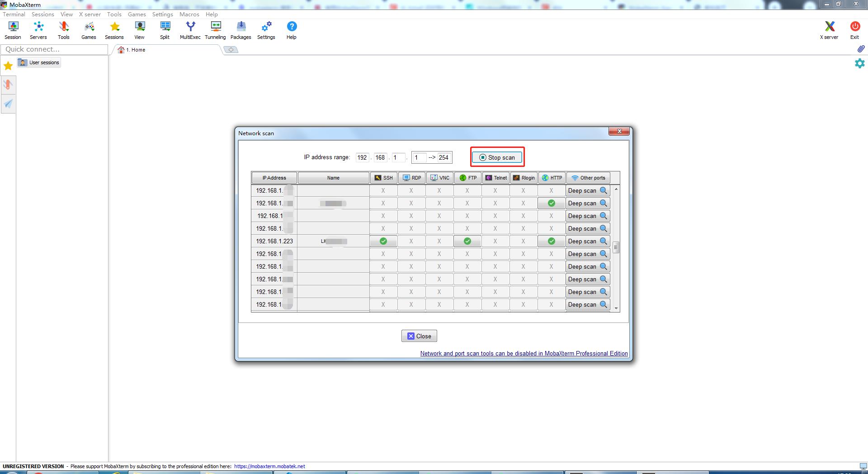Click the Close button in Network scan

pos(419,336)
